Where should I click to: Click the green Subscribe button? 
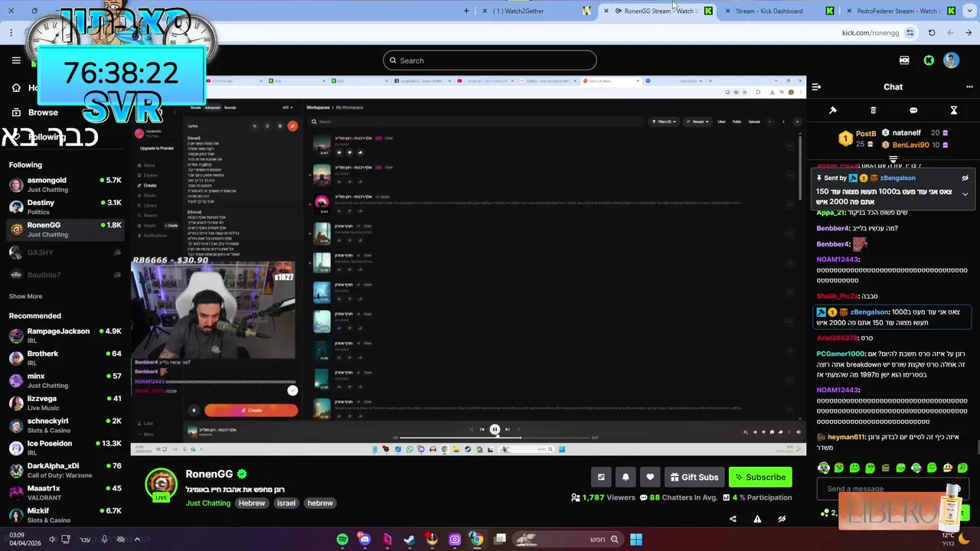pos(760,477)
